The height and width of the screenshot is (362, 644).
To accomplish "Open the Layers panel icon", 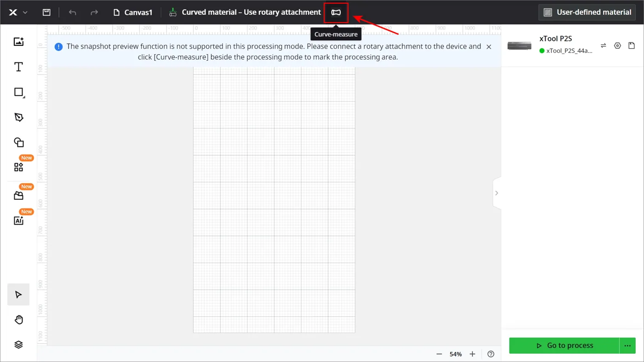I will click(18, 345).
